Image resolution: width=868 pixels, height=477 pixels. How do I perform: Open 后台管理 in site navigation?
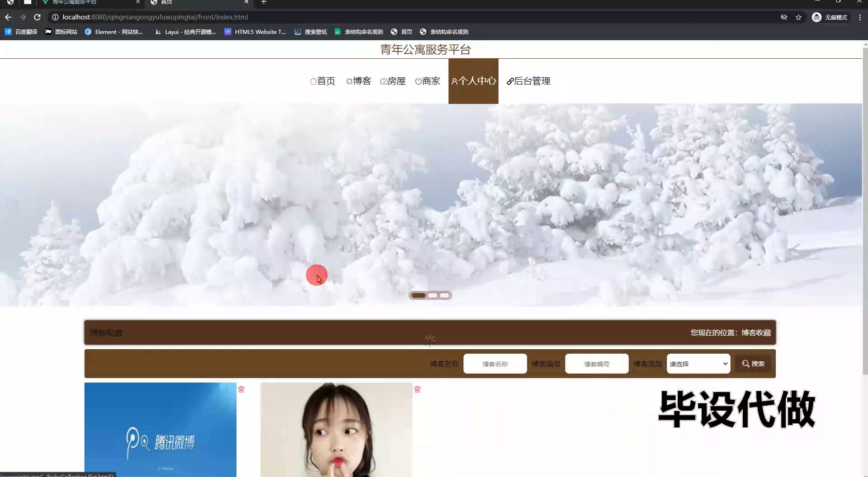[528, 81]
